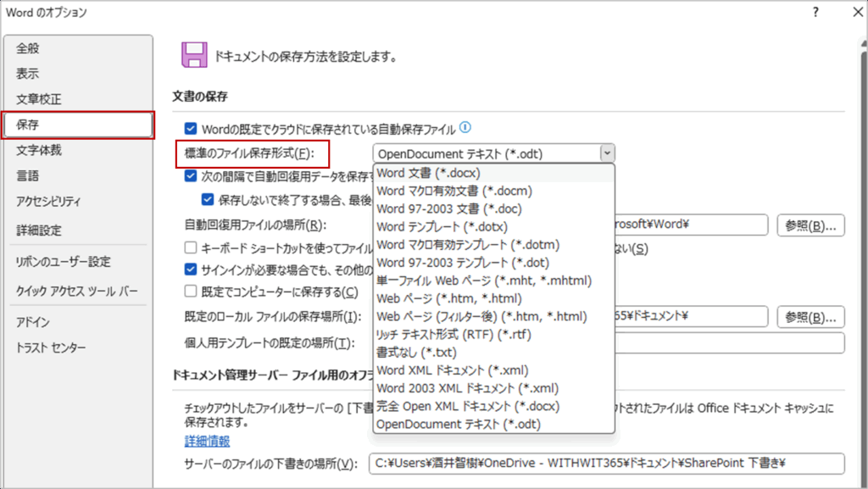Toggle サインインが必要な場合でも checkbox
Image resolution: width=868 pixels, height=489 pixels.
click(191, 270)
